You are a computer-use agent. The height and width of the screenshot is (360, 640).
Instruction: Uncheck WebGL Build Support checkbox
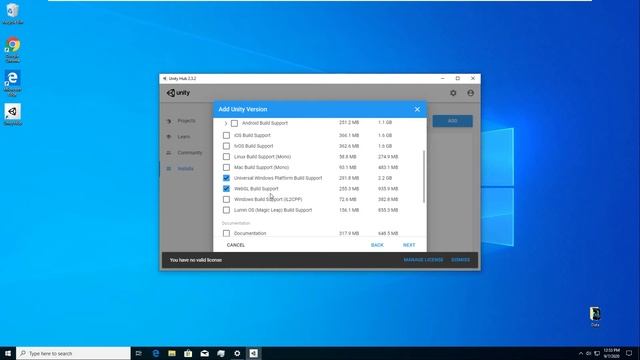(x=226, y=189)
